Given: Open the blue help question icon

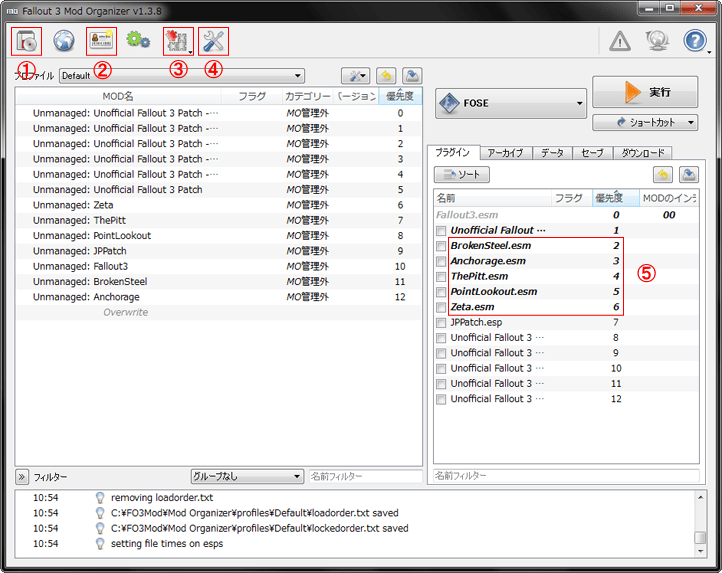Looking at the screenshot, I should coord(694,41).
